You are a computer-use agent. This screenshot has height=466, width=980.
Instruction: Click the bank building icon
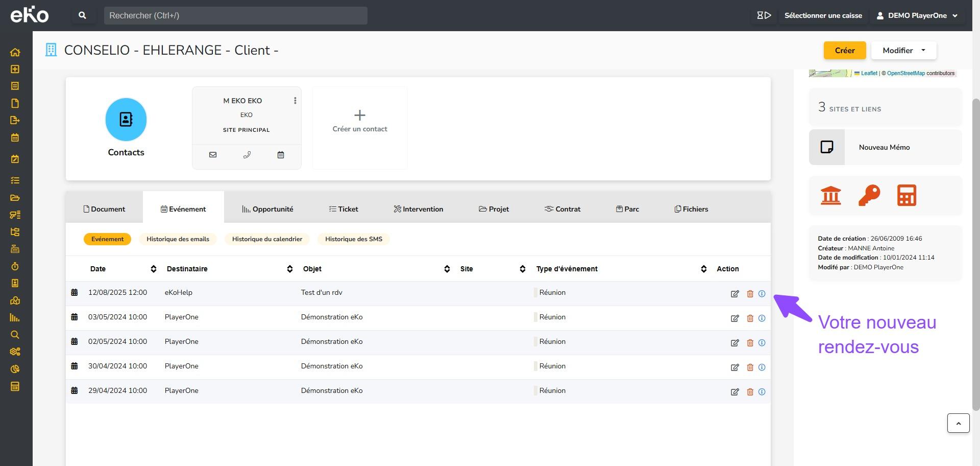[x=830, y=196]
